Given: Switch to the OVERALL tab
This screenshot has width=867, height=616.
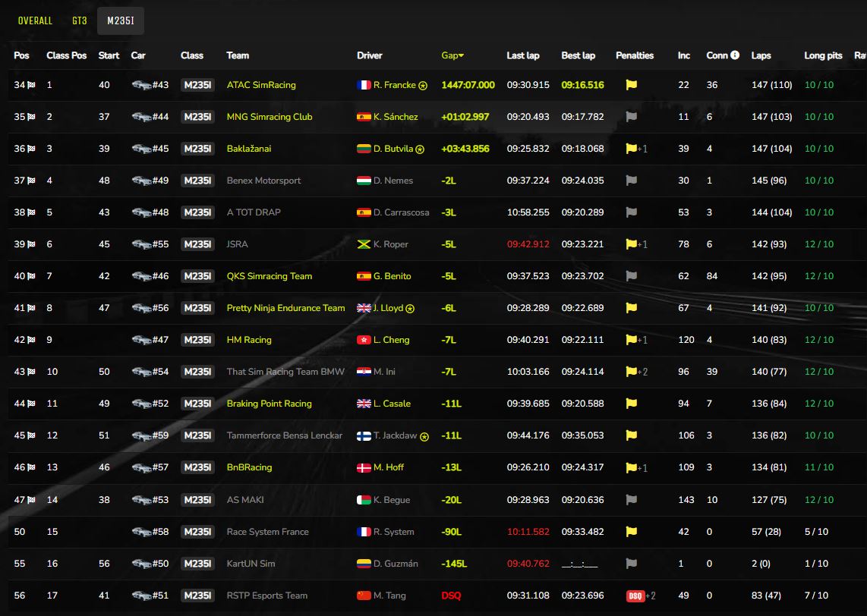Looking at the screenshot, I should click(x=36, y=21).
